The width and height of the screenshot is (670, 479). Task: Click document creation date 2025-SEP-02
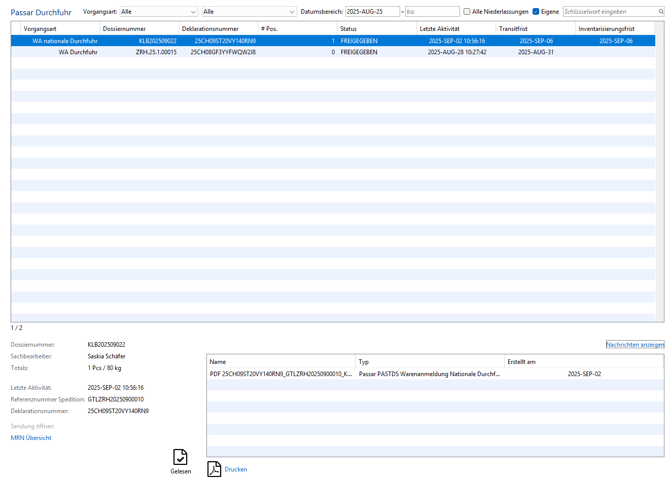[584, 373]
